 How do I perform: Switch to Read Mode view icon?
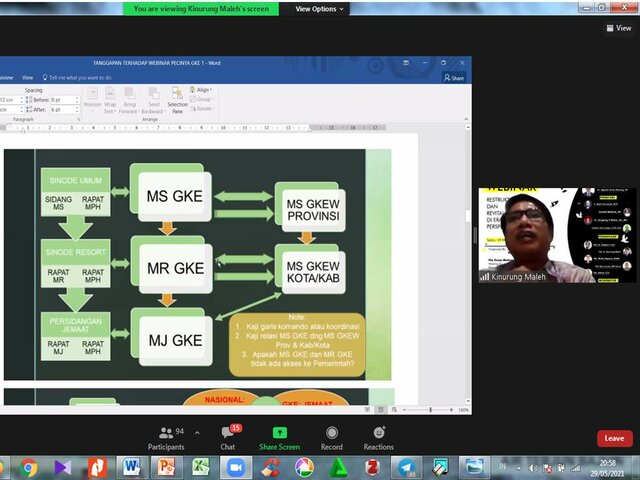(367, 409)
